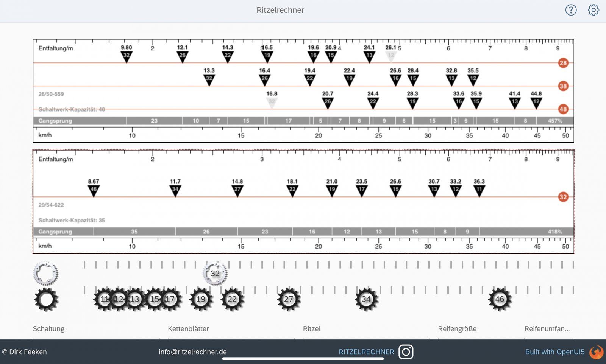The height and width of the screenshot is (364, 606).
Task: Follow the Built with OpenUI5 link
Action: click(x=554, y=352)
